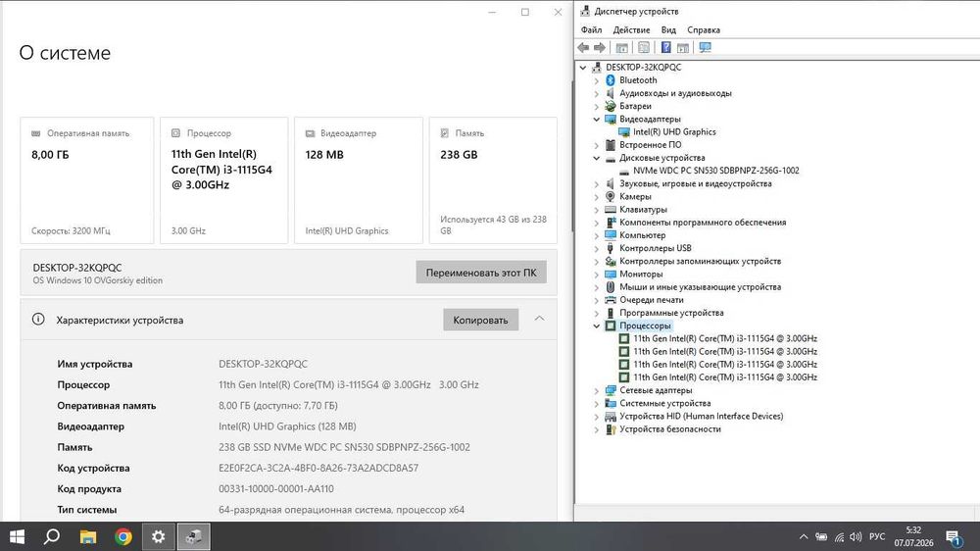Viewport: 980px width, 551px height.
Task: Open File Explorer from the taskbar
Action: click(x=88, y=536)
